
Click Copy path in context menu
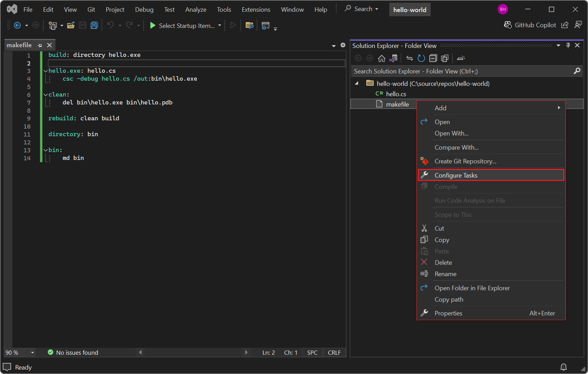tap(491, 299)
